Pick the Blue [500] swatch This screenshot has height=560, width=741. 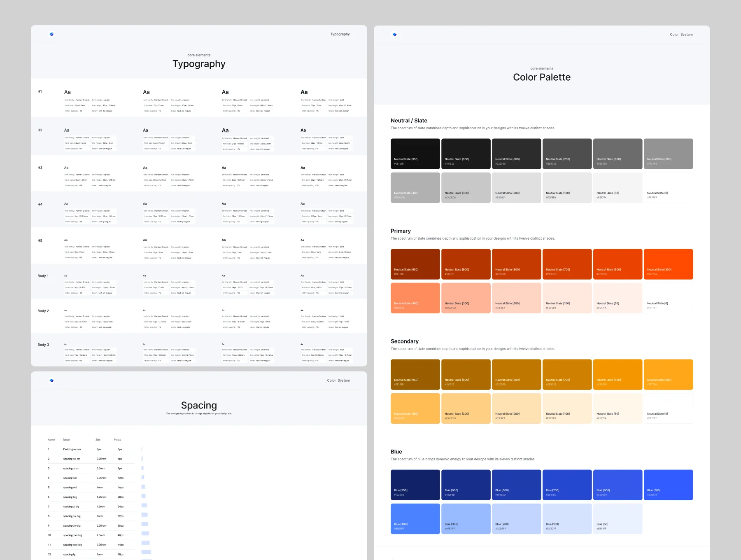click(668, 485)
